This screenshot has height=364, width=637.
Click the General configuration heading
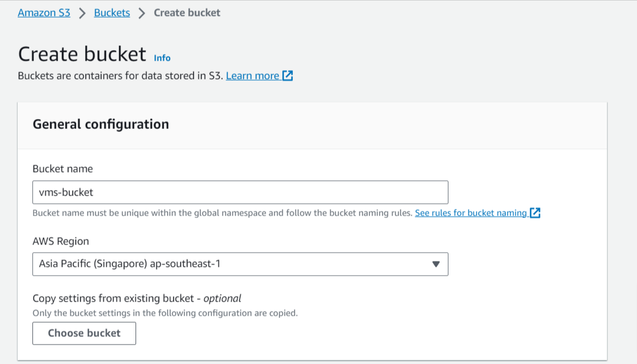click(101, 124)
